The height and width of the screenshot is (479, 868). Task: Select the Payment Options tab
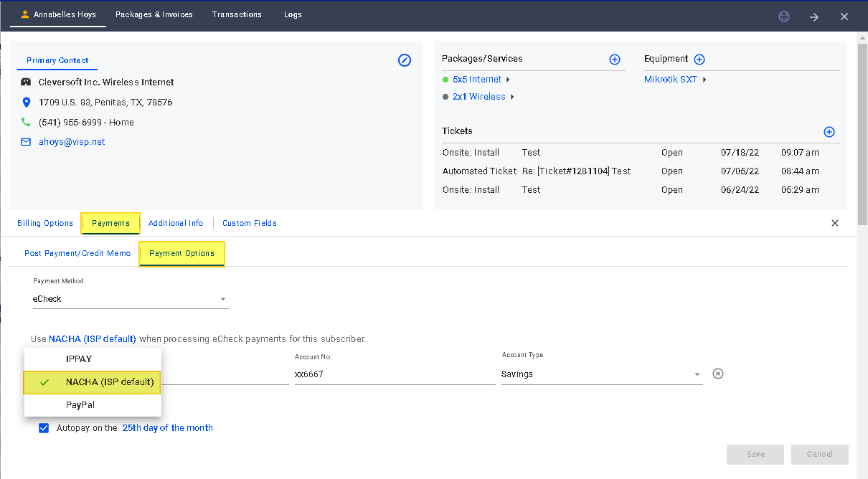(x=182, y=253)
